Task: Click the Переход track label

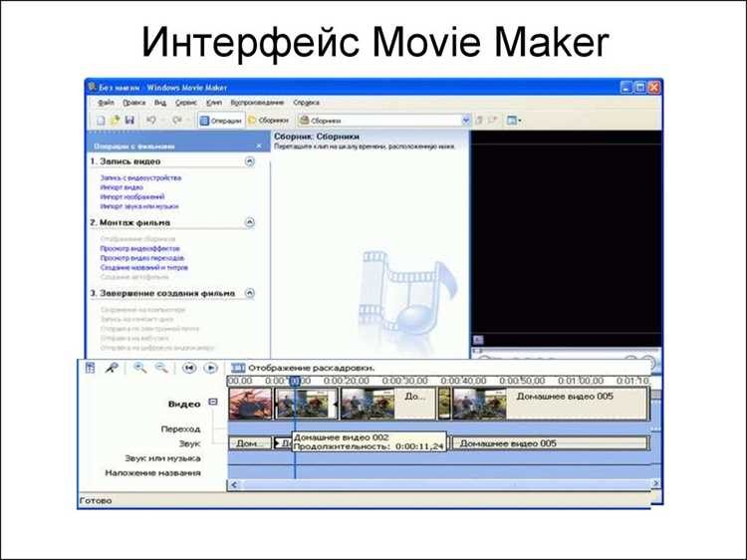Action: point(180,428)
